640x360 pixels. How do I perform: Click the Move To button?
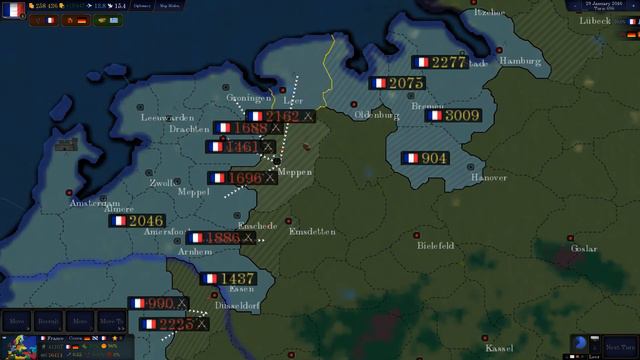(x=111, y=321)
